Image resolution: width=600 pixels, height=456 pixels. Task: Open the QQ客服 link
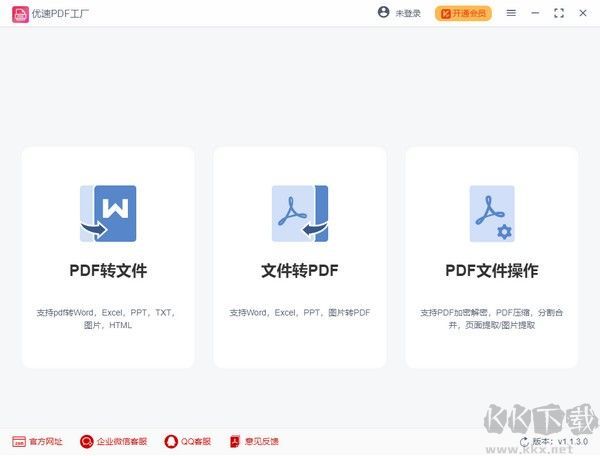(x=196, y=441)
